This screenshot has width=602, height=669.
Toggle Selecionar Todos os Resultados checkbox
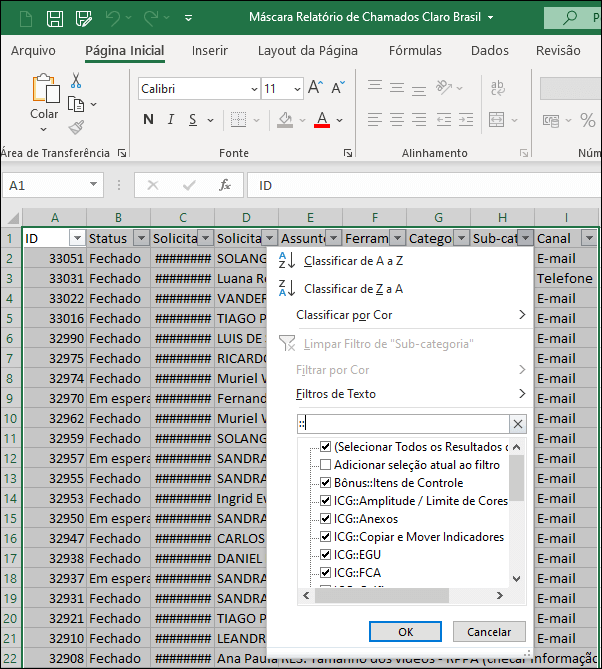(326, 447)
